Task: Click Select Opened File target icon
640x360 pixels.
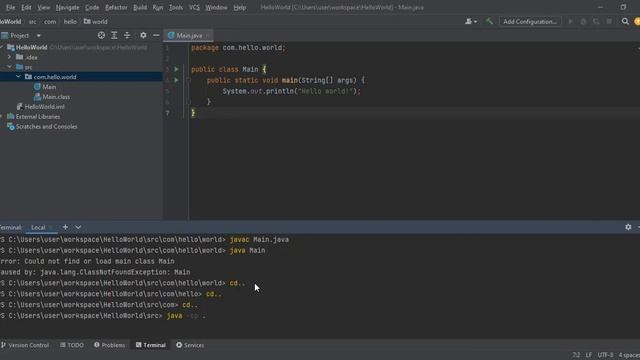Action: (x=101, y=36)
